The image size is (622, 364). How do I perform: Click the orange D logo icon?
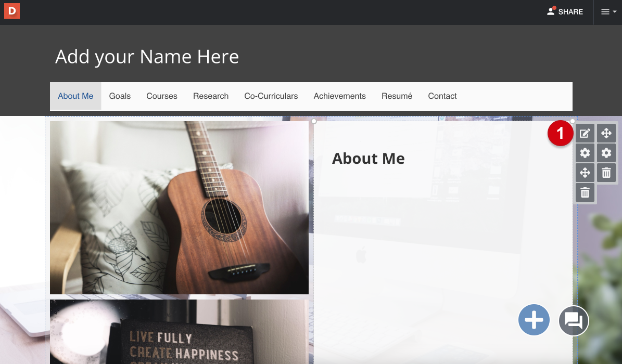[x=12, y=11]
